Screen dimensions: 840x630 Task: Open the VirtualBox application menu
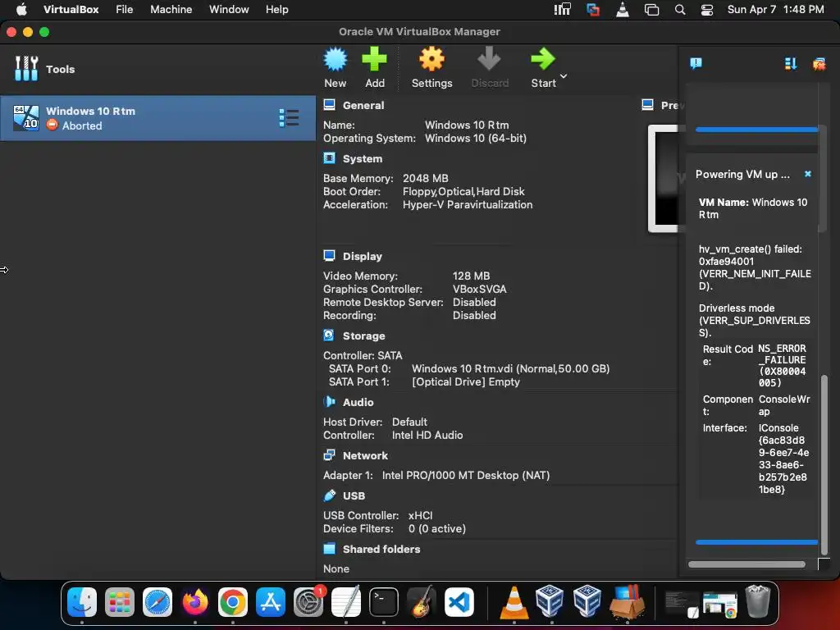click(x=71, y=9)
